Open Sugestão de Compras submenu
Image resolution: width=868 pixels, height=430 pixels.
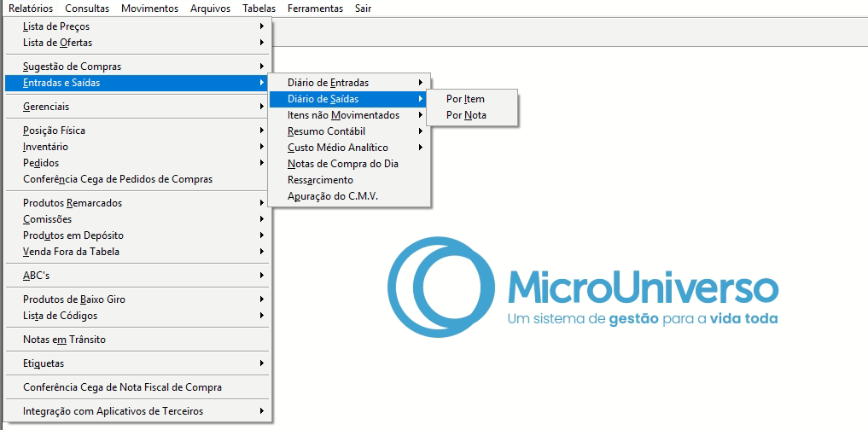pos(72,67)
